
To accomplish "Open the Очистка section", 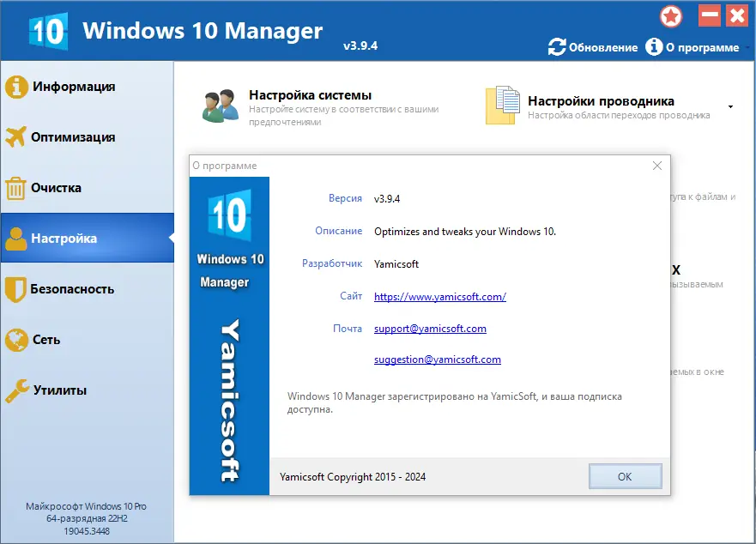I will click(x=87, y=188).
